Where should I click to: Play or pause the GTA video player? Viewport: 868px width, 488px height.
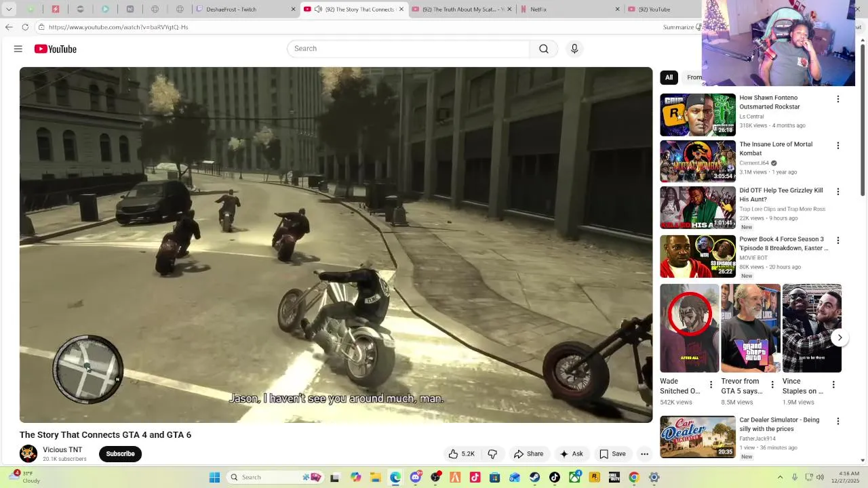pos(336,245)
